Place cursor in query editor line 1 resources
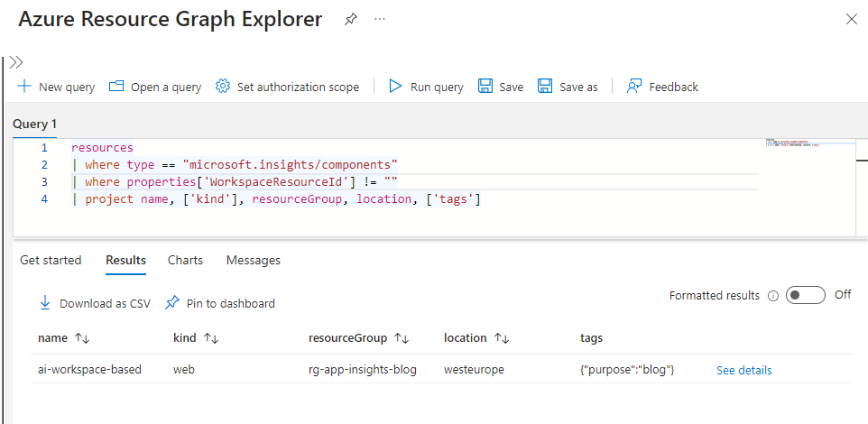Image resolution: width=868 pixels, height=424 pixels. tap(103, 148)
